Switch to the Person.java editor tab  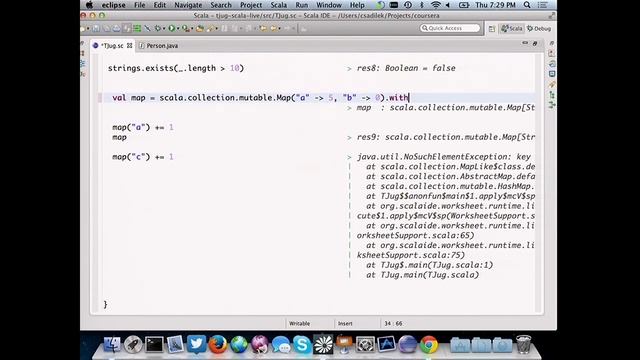[x=159, y=46]
